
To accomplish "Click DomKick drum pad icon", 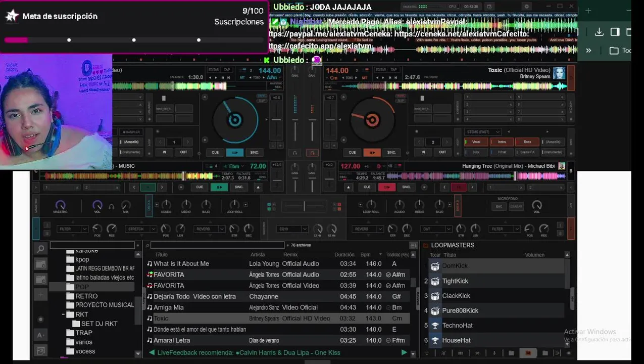I will (x=435, y=266).
